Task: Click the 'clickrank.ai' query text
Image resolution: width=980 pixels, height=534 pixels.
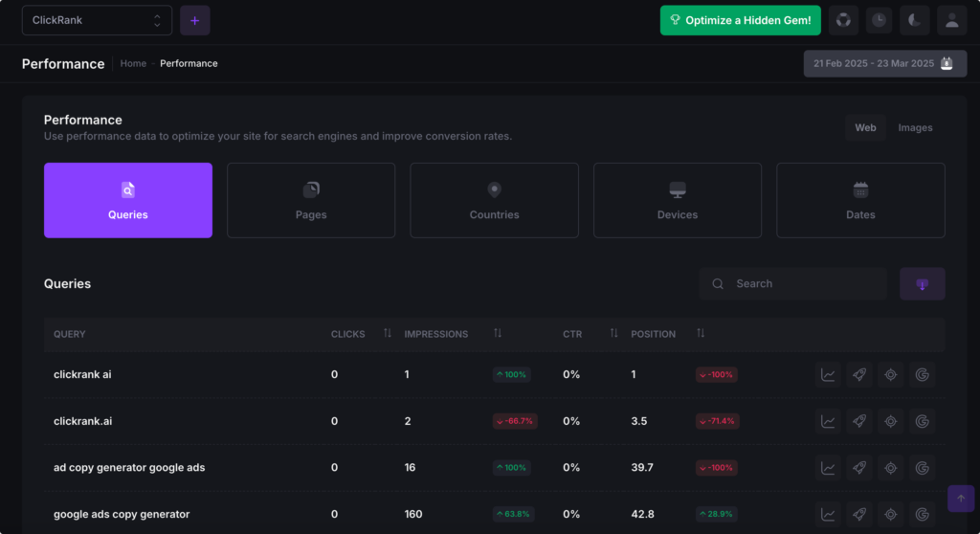Action: click(83, 421)
